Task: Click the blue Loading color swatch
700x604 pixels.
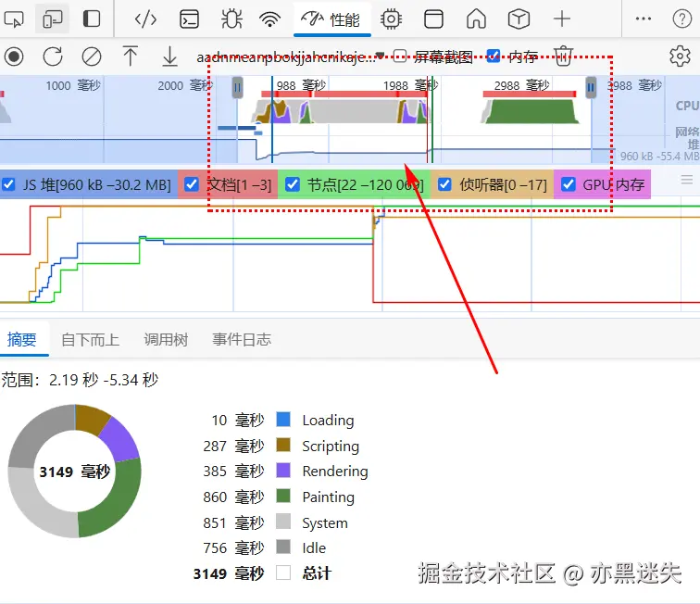Action: [x=283, y=420]
